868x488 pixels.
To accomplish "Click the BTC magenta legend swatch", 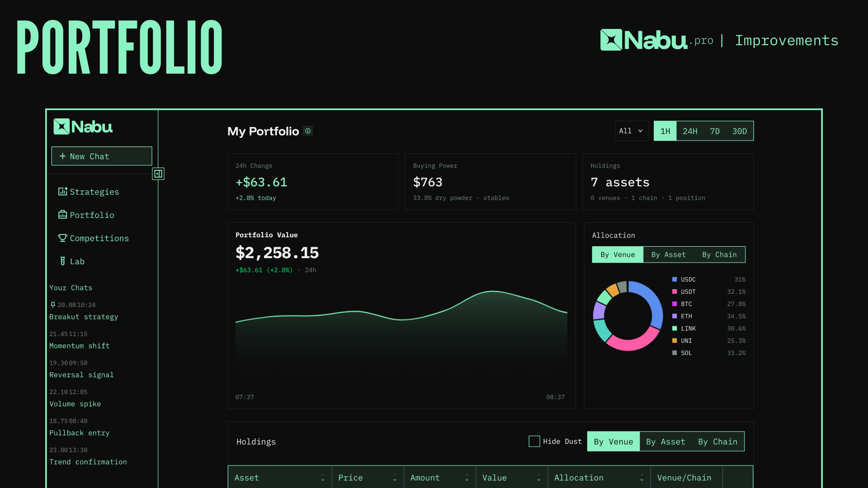I will click(x=675, y=304).
